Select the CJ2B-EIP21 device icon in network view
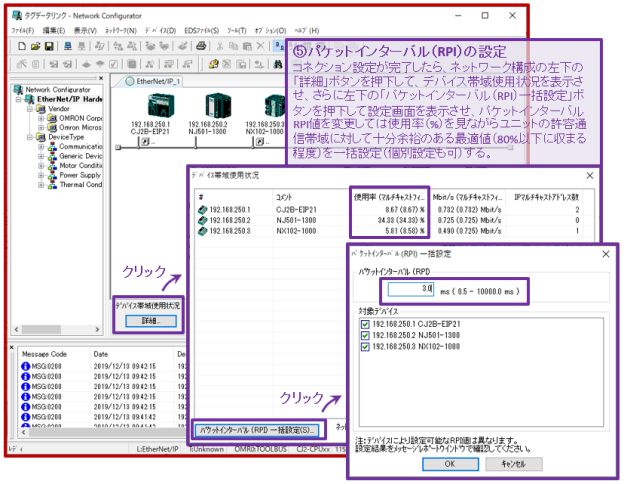 pos(161,106)
